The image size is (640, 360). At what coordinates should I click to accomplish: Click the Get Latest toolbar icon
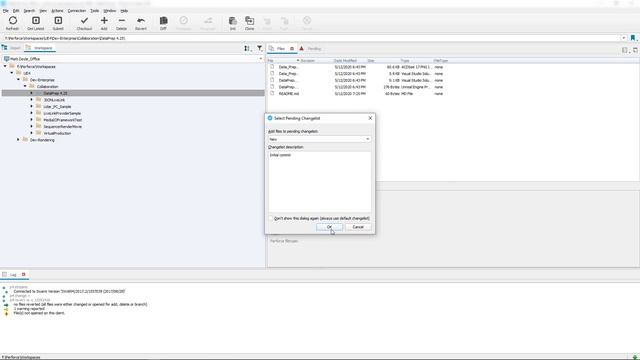coord(36,20)
